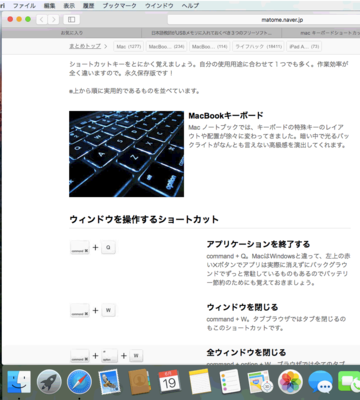
Task: Open the ブックマーク menu
Action: coord(119,6)
